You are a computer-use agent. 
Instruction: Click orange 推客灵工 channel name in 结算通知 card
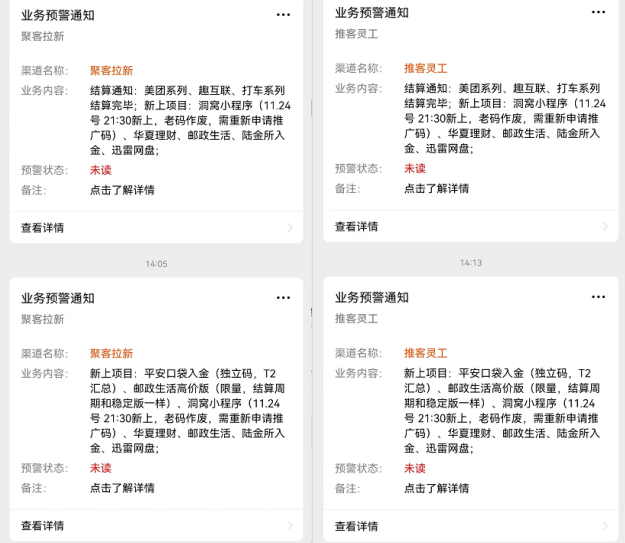click(425, 69)
